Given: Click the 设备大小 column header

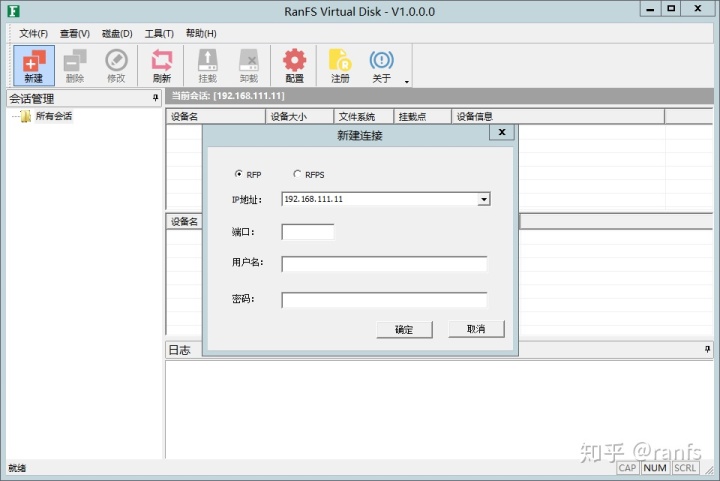Looking at the screenshot, I should click(x=300, y=117).
